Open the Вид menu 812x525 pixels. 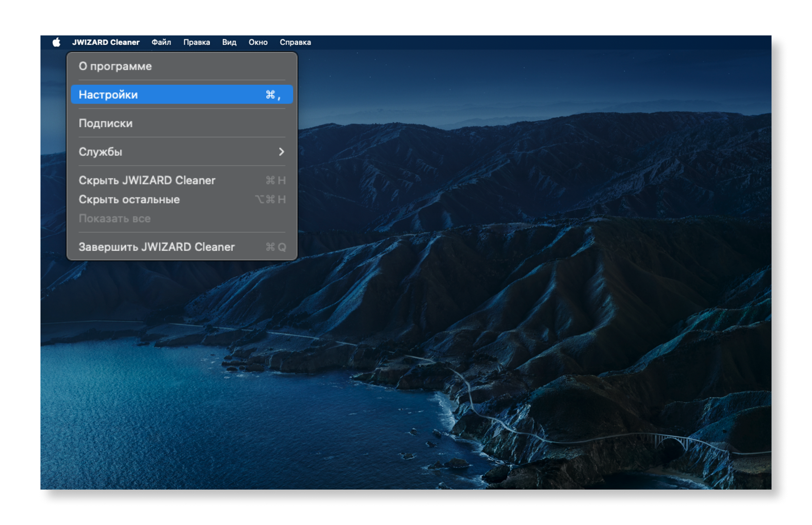[x=229, y=42]
